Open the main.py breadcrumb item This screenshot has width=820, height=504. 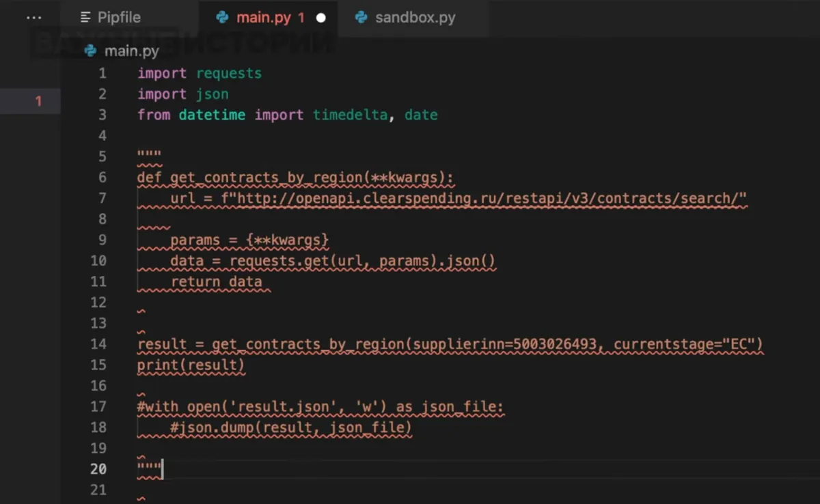coord(131,51)
